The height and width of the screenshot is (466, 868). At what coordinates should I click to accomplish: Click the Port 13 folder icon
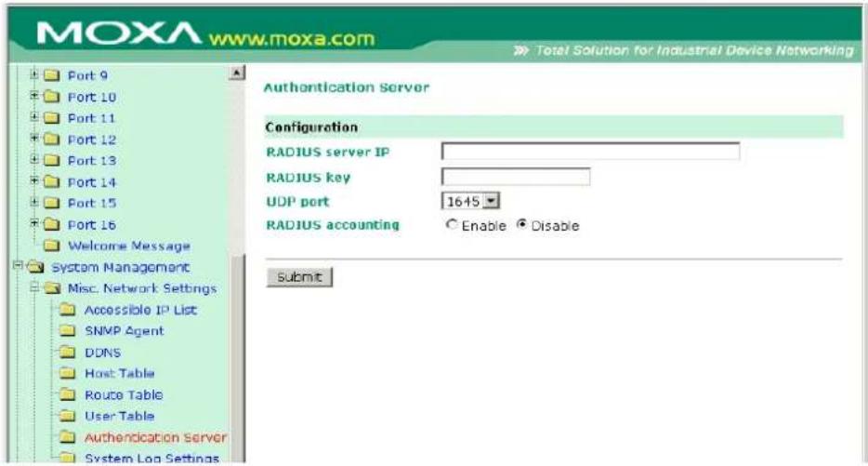[51, 161]
